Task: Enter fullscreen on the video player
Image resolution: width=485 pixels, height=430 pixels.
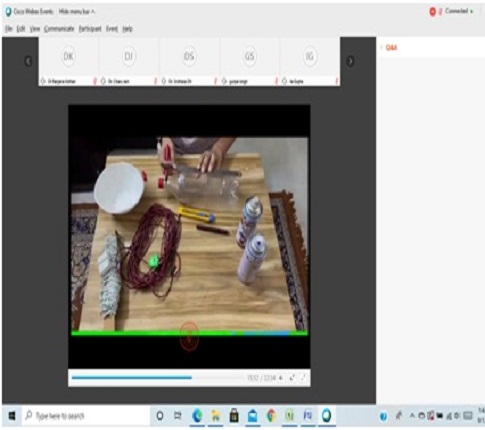Action: pos(303,378)
